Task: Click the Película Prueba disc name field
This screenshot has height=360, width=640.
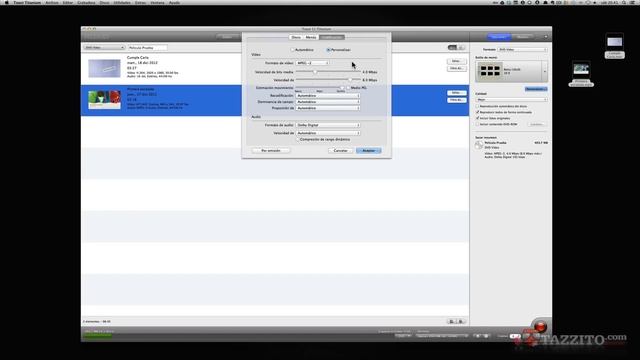Action: [147, 48]
